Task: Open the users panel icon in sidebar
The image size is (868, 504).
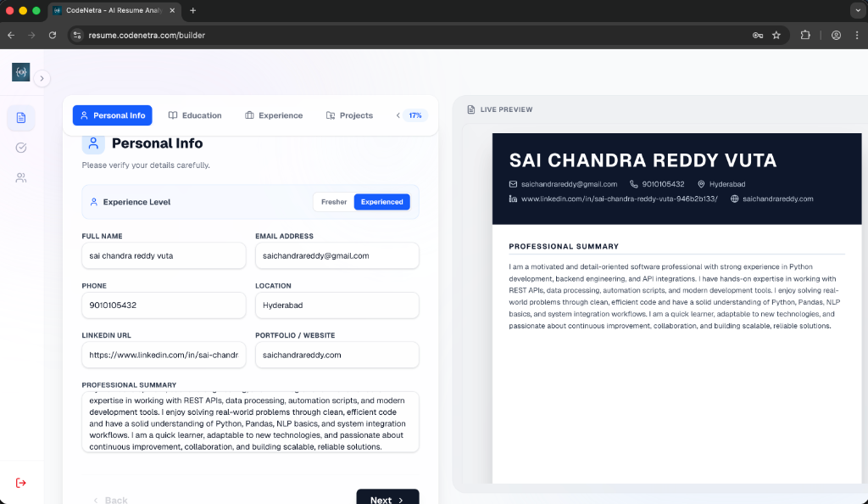Action: [x=20, y=177]
